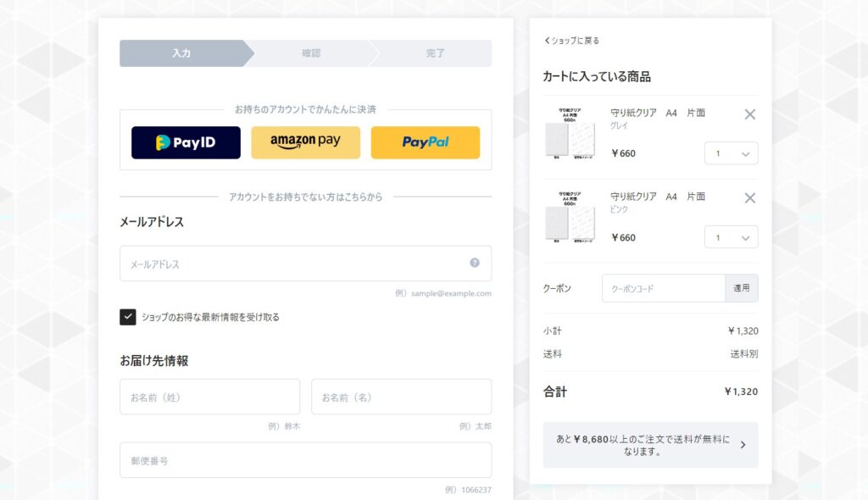Click ピンク product name 守り紙クリア A4 片面
Screen dimensions: 868x500
coord(658,197)
